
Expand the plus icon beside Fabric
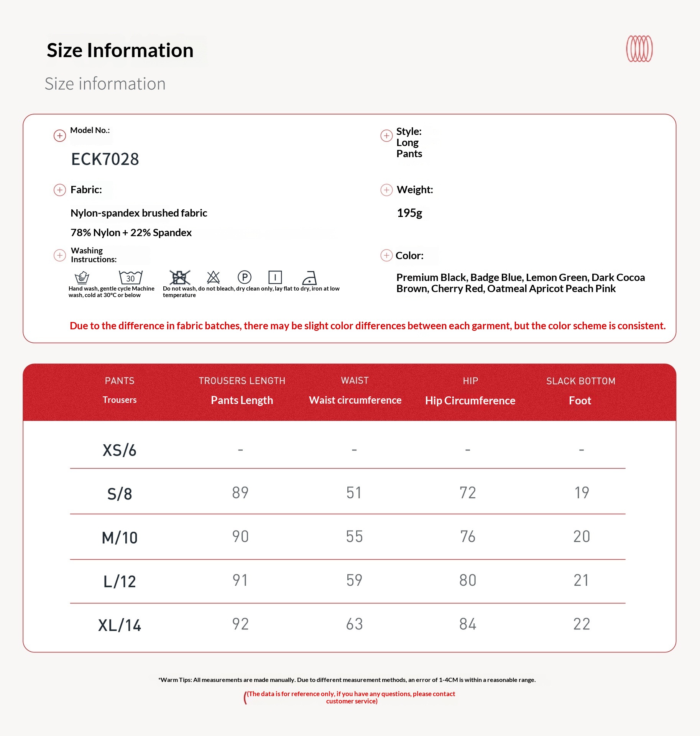60,190
